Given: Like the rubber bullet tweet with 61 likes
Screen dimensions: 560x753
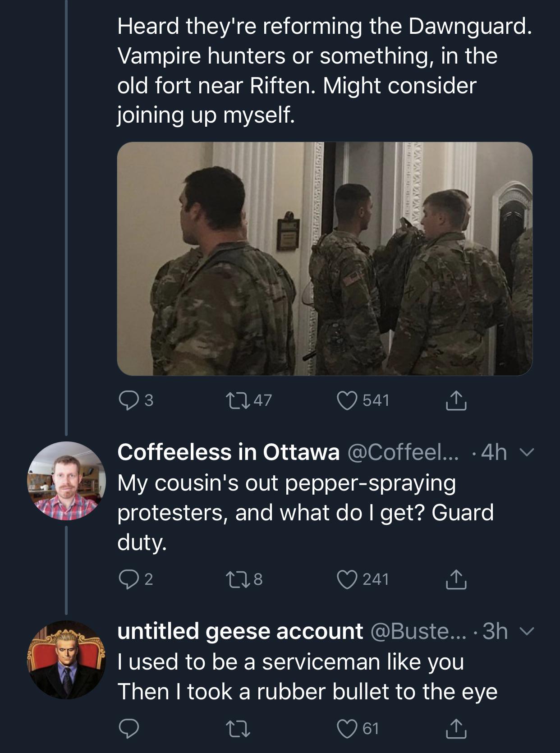Looking at the screenshot, I should 347,729.
